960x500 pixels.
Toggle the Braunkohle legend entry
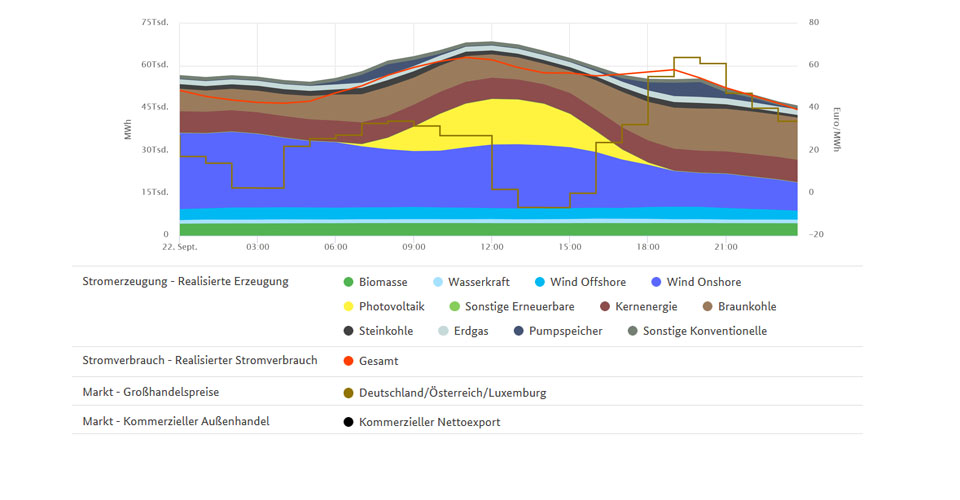tap(739, 307)
